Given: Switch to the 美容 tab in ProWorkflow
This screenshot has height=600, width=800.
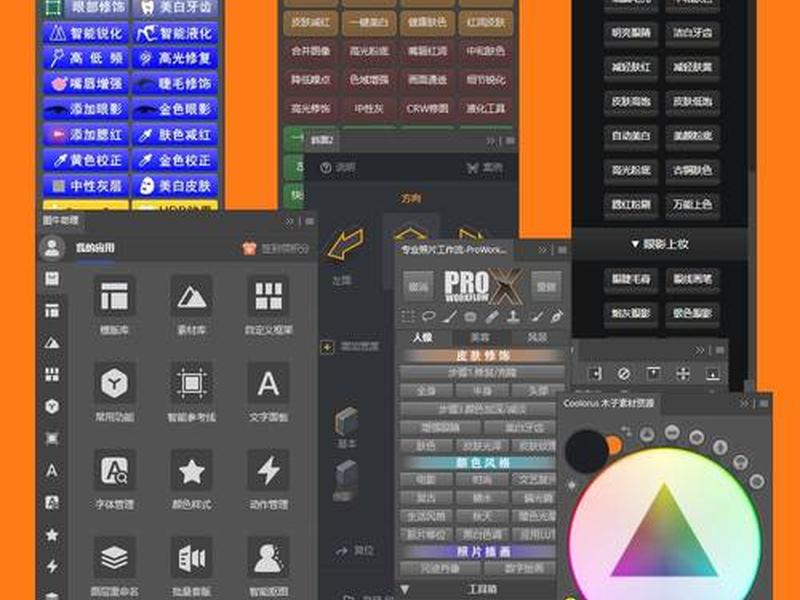Looking at the screenshot, I should tap(480, 337).
